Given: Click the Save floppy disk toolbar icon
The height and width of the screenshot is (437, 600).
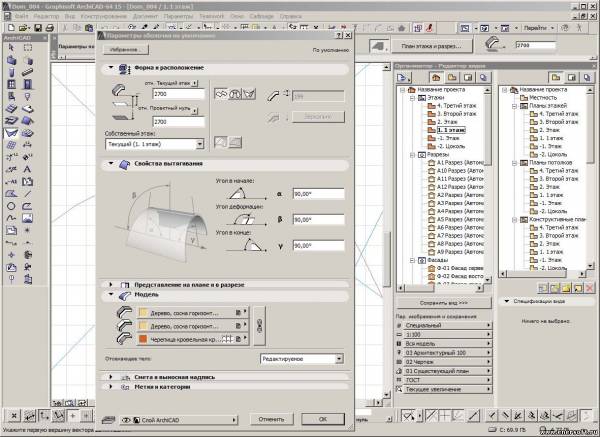Looking at the screenshot, I should pos(38,28).
